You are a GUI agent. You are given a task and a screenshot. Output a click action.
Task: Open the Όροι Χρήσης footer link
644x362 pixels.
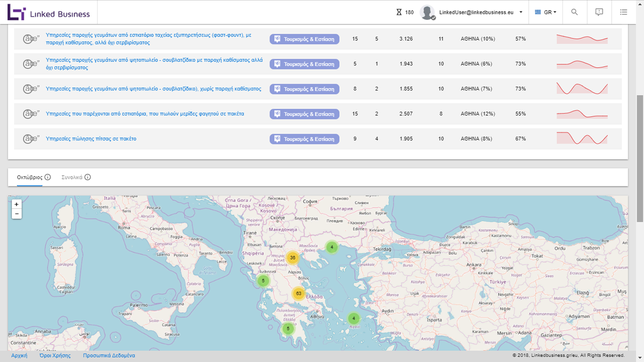[x=55, y=355]
